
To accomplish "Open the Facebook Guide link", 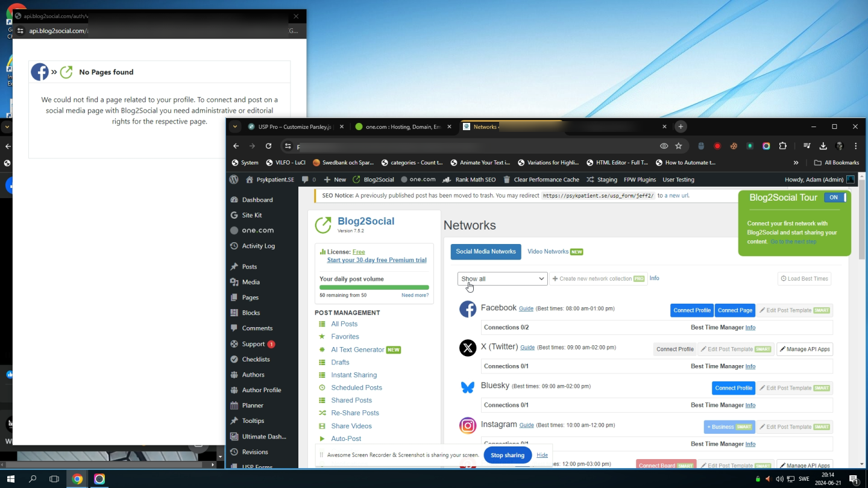I will click(x=526, y=308).
